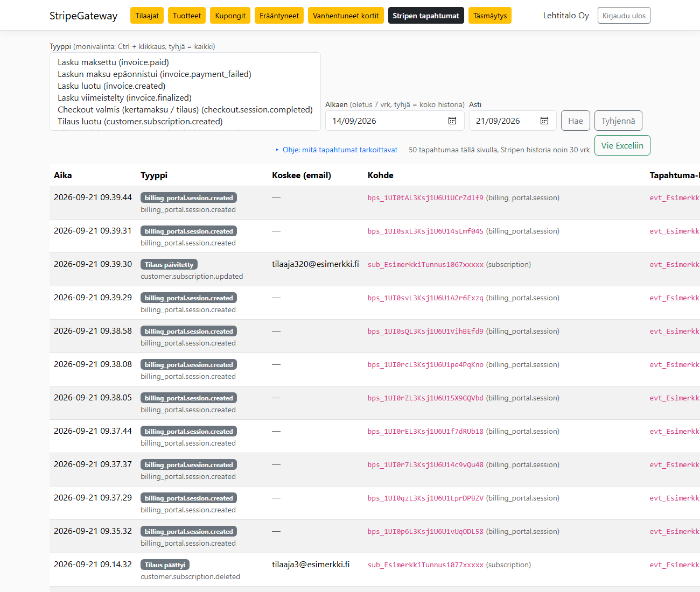Click the ID bps_1UI0sxL3Ksj1U6U14sLmf04S
The width and height of the screenshot is (700, 592).
click(x=425, y=231)
